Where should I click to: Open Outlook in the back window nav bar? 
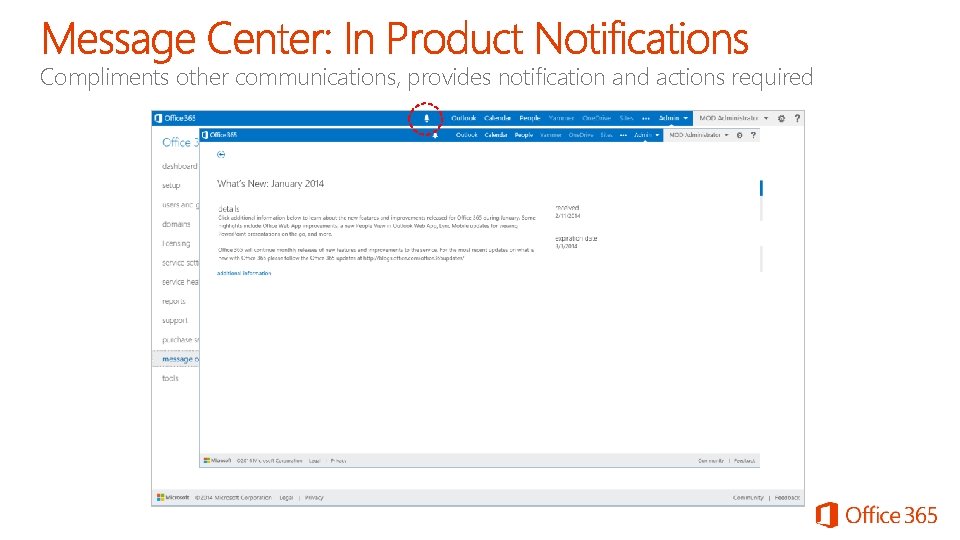(463, 118)
